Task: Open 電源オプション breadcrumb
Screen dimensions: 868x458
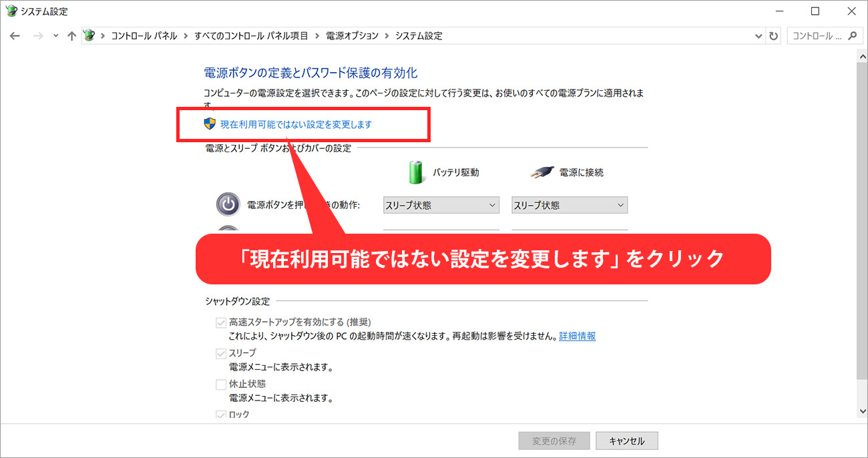Action: (x=352, y=36)
